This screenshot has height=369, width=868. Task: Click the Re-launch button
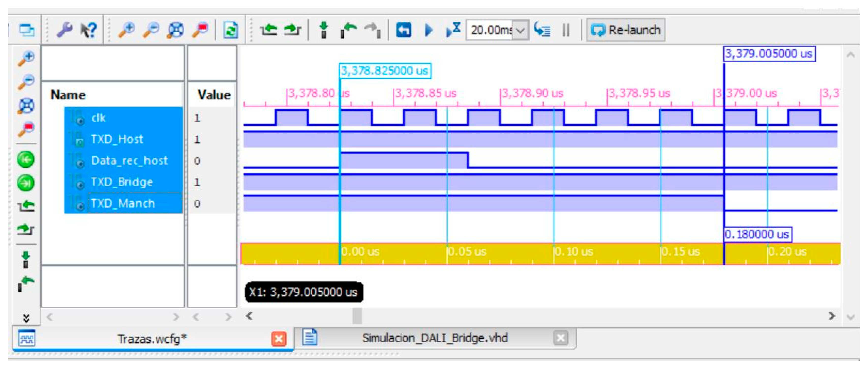click(626, 30)
